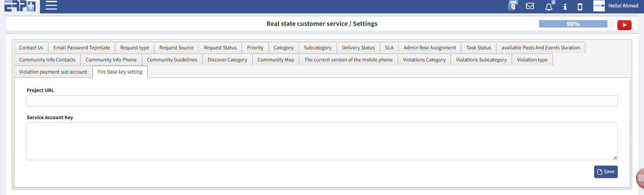Select the Violation payment sub account tab
644x195 pixels.
(x=53, y=72)
